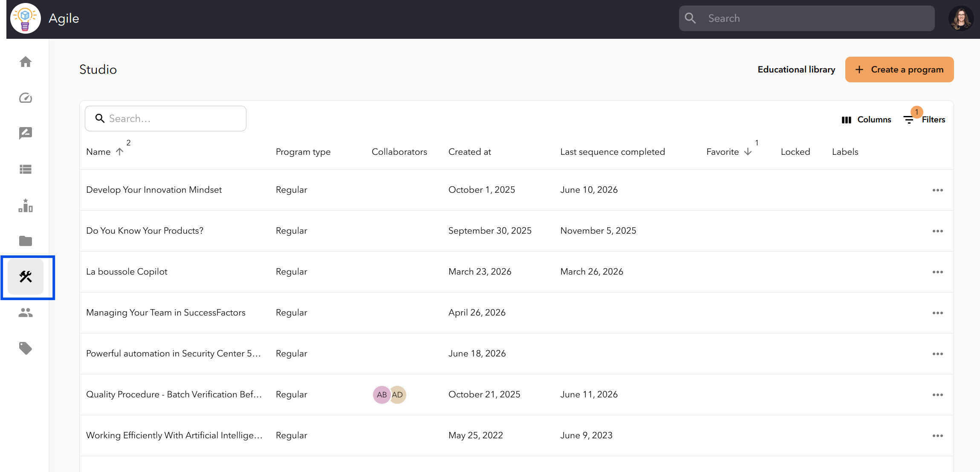Open row menu for Develop Your Innovation Mindset
Screen dimensions: 980x472
click(938, 190)
